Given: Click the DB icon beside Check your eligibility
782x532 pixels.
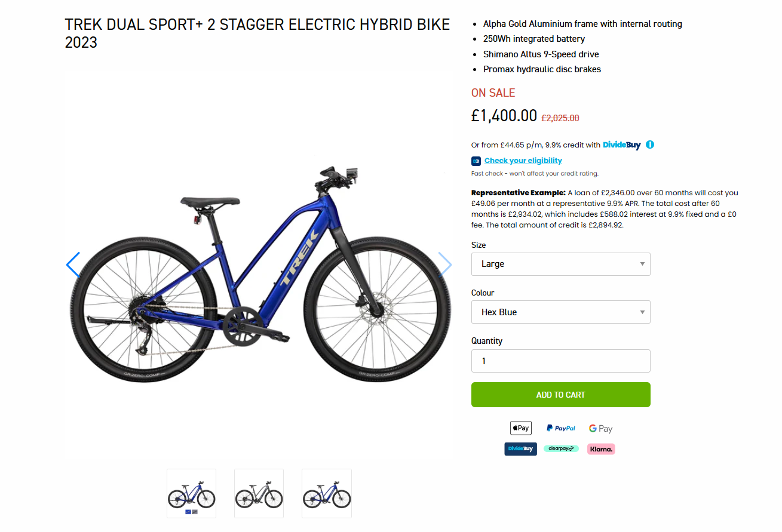Looking at the screenshot, I should (476, 161).
